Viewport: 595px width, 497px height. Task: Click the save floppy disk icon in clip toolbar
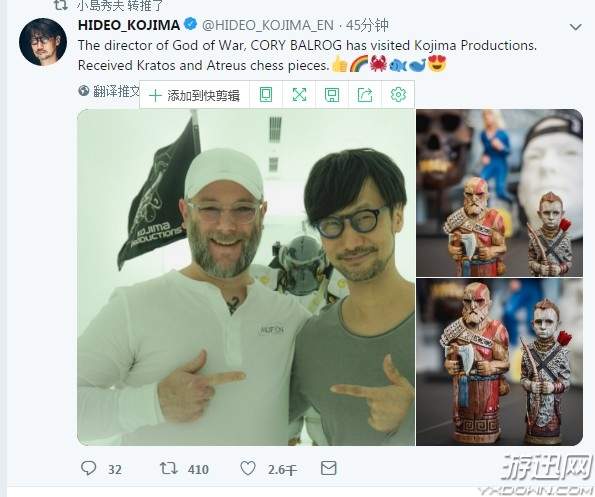(x=332, y=95)
